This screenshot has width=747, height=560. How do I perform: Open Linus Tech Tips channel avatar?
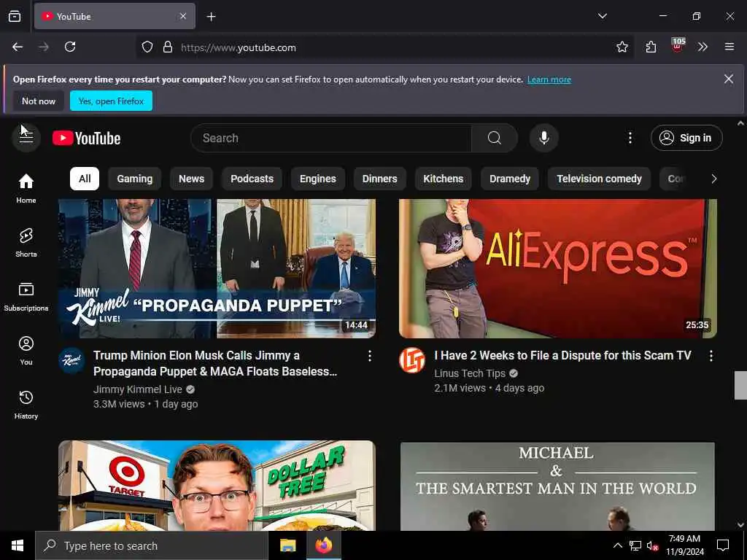click(412, 360)
